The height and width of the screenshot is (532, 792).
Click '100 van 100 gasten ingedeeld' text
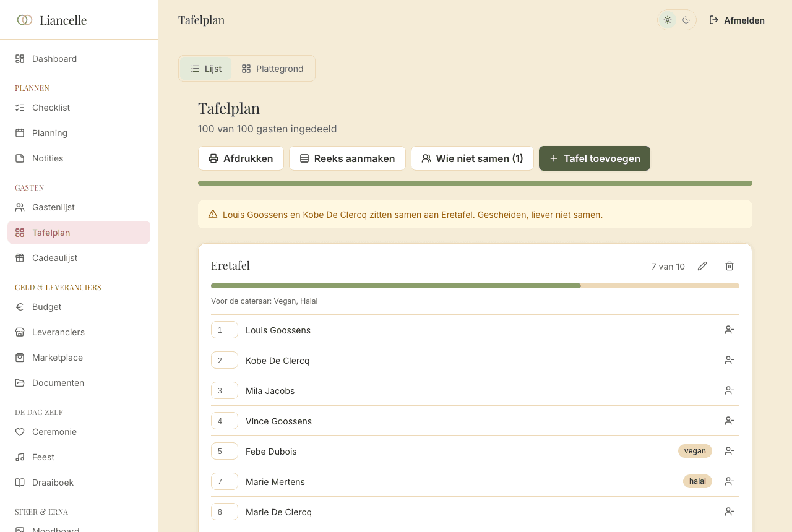(267, 129)
